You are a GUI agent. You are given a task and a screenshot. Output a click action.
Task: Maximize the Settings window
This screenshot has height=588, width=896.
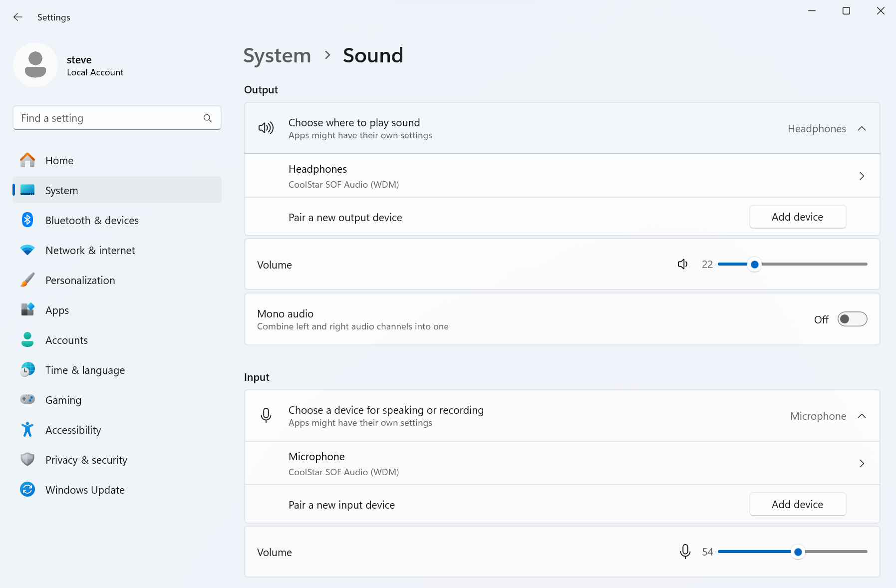click(846, 11)
